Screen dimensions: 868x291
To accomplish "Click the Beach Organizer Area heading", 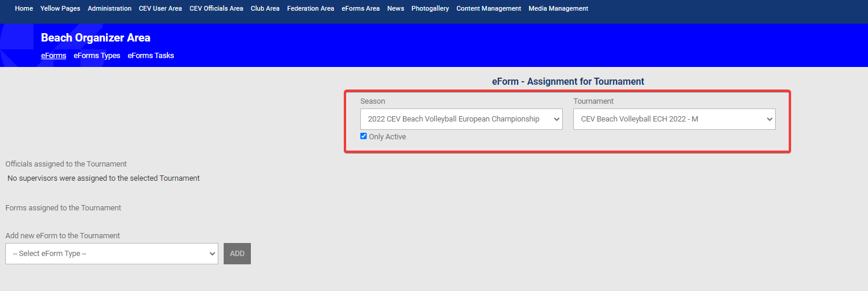I will (x=96, y=38).
